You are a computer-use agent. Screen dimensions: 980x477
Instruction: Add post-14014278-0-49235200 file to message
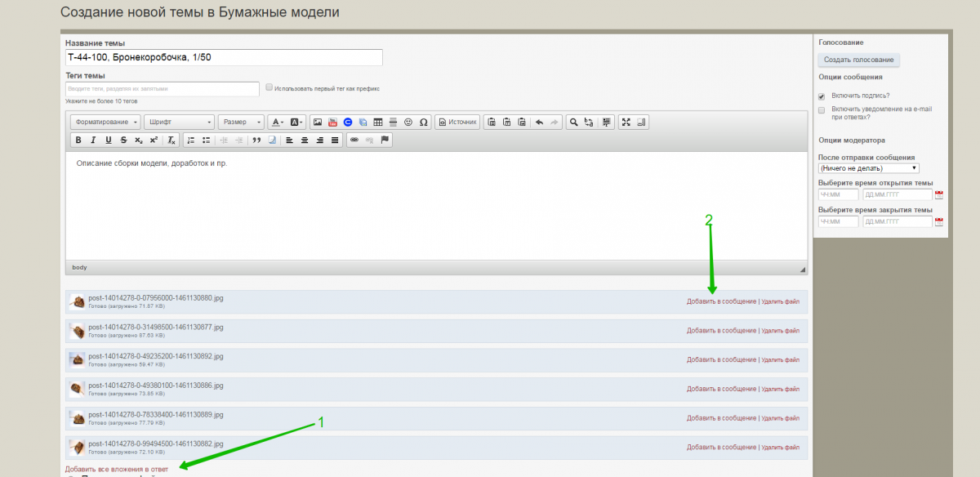721,359
